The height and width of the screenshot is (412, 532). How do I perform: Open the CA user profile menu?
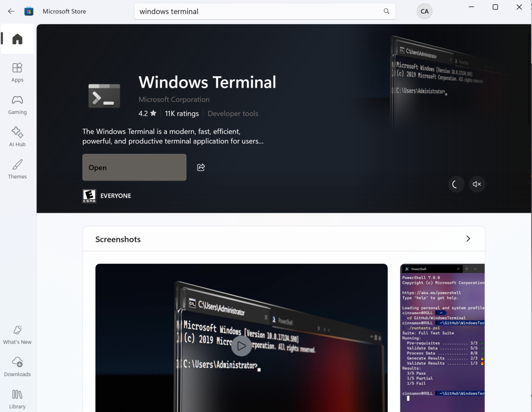point(424,11)
